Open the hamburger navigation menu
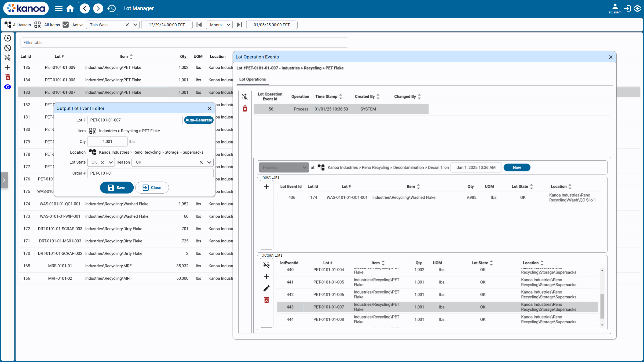Viewport: 644px width, 362px height. point(58,8)
